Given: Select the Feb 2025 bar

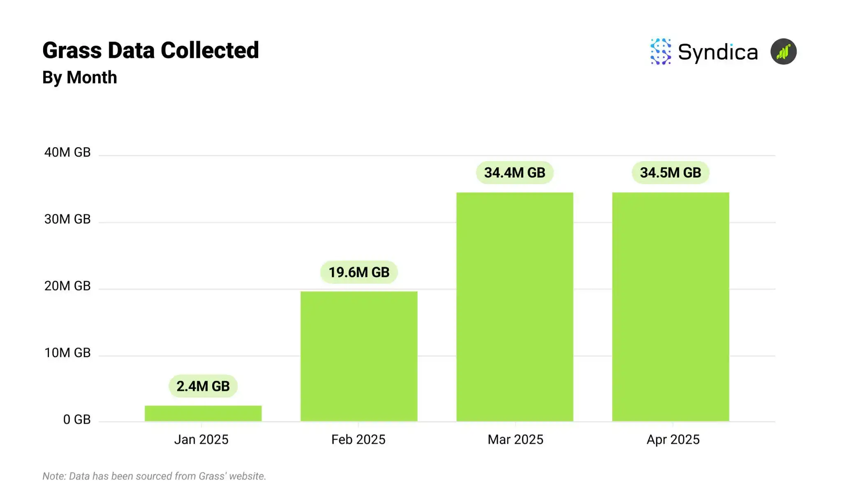Looking at the screenshot, I should pos(359,356).
